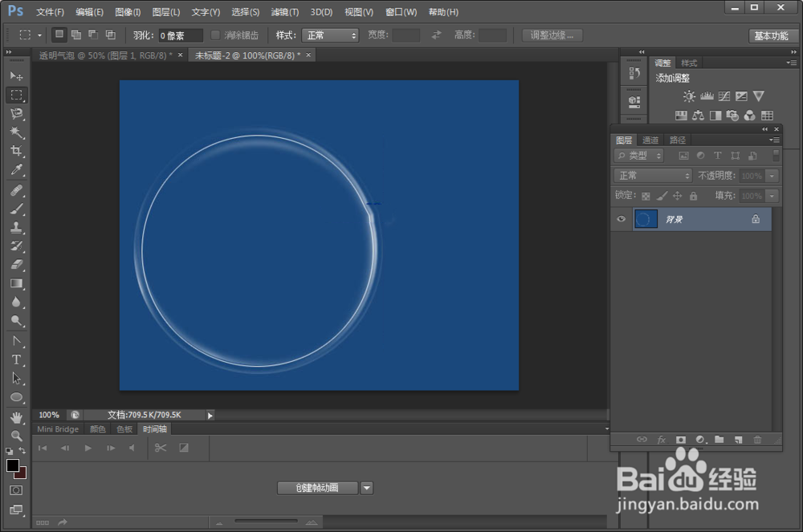This screenshot has height=532, width=803.
Task: Toggle visibility of 背景 layer
Action: (x=622, y=219)
